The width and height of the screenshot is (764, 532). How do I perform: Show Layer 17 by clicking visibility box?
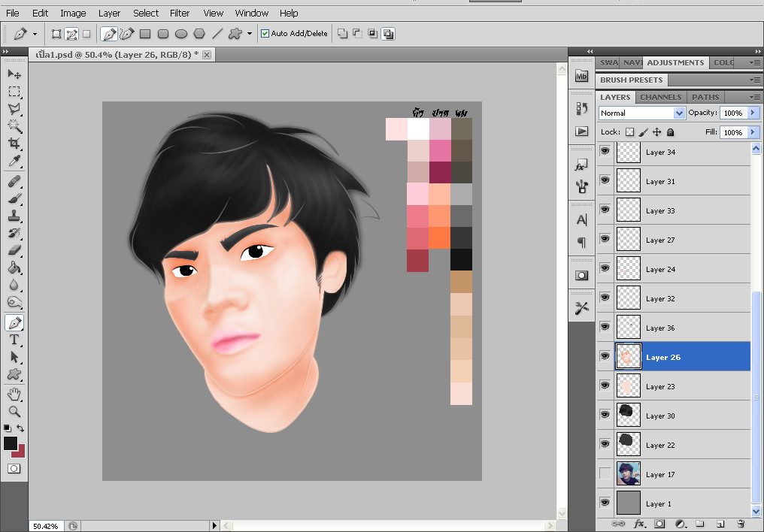click(605, 473)
